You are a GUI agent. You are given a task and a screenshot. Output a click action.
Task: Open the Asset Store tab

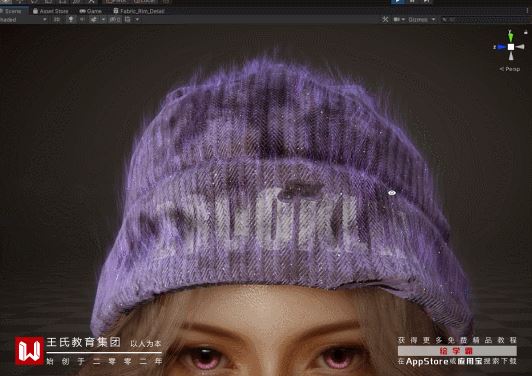(x=51, y=11)
